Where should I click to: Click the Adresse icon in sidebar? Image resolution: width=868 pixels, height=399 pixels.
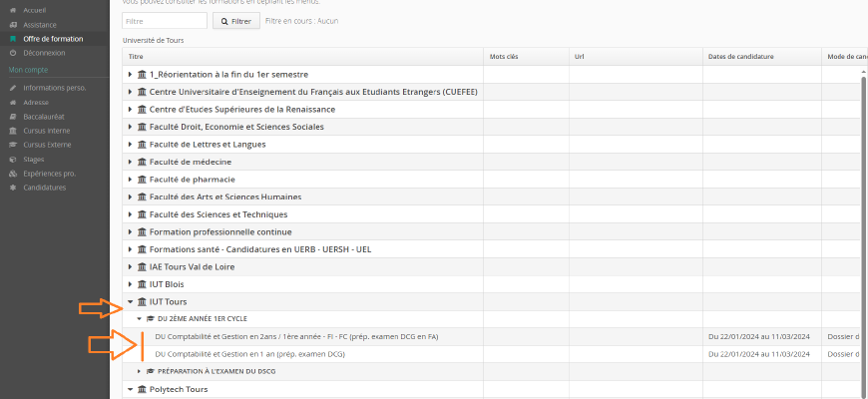[x=13, y=103]
